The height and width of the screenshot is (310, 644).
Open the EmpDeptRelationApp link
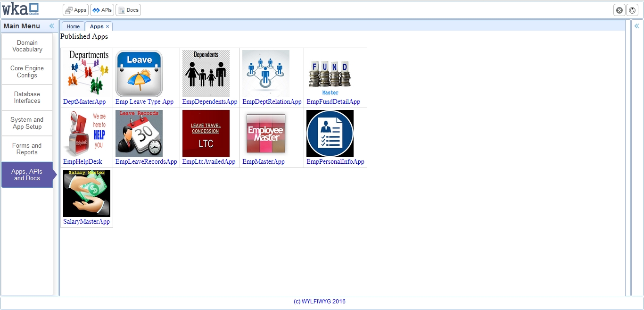272,102
